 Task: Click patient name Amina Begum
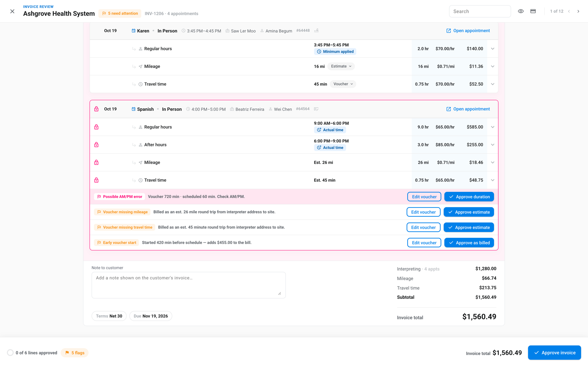279,31
